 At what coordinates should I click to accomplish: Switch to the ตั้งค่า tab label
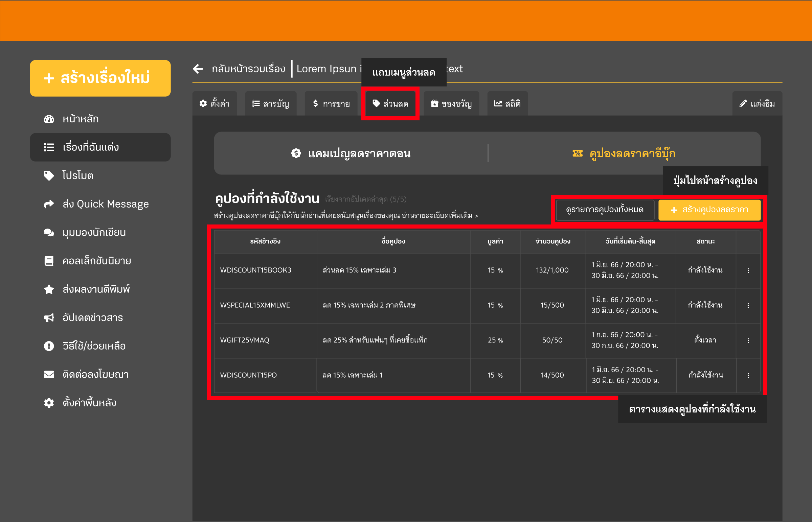(x=220, y=104)
